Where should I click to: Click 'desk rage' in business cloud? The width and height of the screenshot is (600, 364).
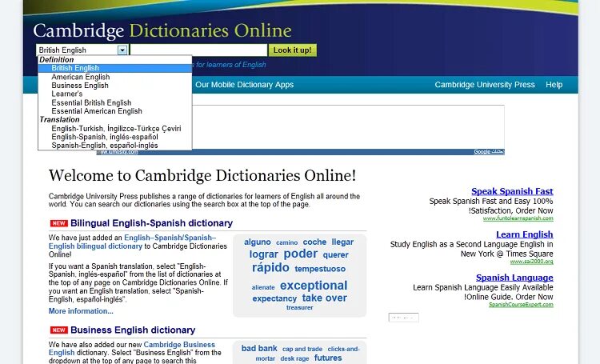pyautogui.click(x=294, y=358)
